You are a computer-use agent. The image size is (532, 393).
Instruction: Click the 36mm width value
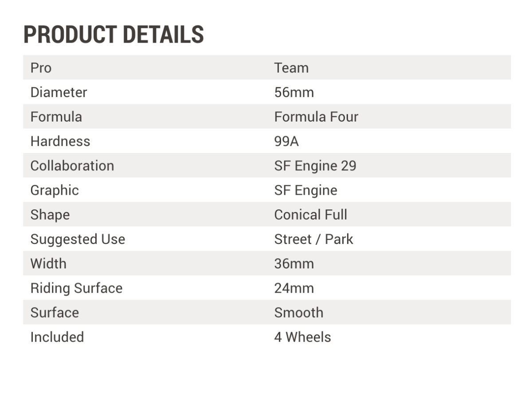(294, 263)
